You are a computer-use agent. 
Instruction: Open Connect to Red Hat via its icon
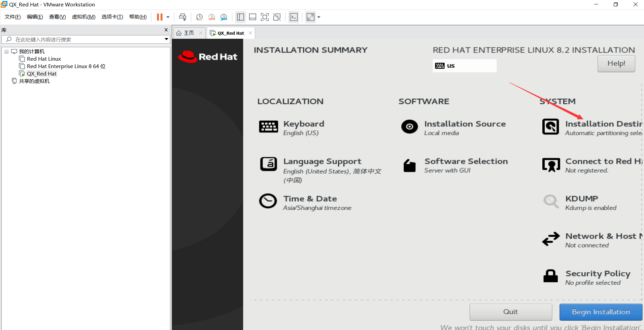pos(551,165)
